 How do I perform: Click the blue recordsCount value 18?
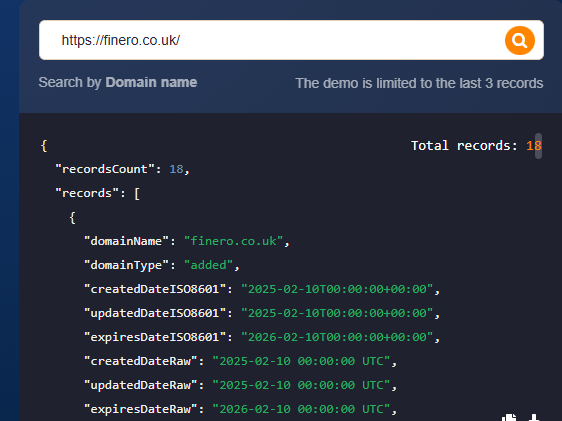click(x=176, y=169)
